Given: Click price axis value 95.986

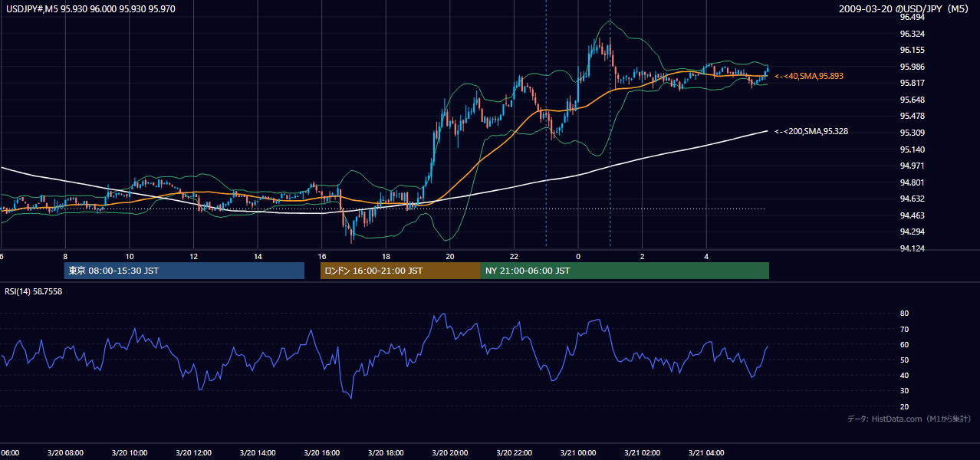Looking at the screenshot, I should (x=911, y=67).
